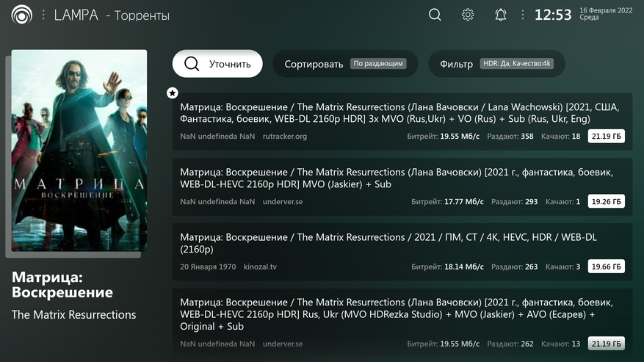Open the menu dots beside LAMPA logo
644x362 pixels.
pyautogui.click(x=43, y=15)
